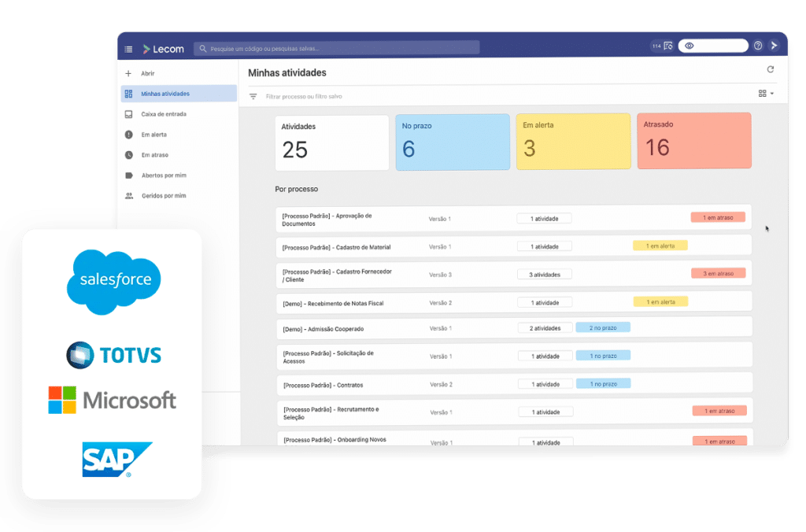Click the refresh icon for Minhas atividades
The image size is (806, 532).
771,69
